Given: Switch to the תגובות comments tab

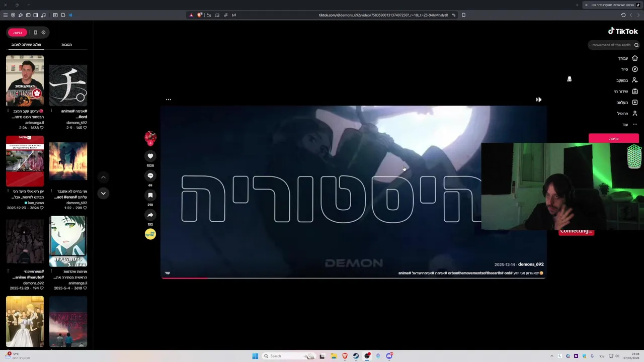Looking at the screenshot, I should [66, 45].
